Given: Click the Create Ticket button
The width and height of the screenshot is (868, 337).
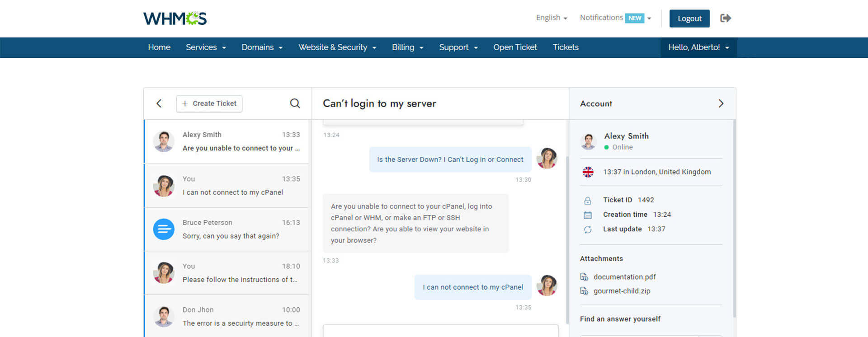Looking at the screenshot, I should [209, 103].
